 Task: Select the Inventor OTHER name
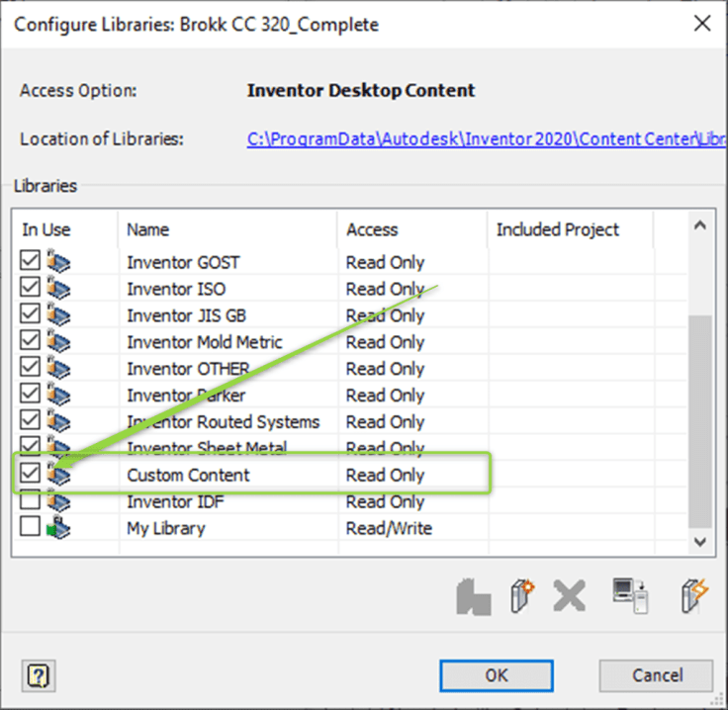[x=188, y=369]
